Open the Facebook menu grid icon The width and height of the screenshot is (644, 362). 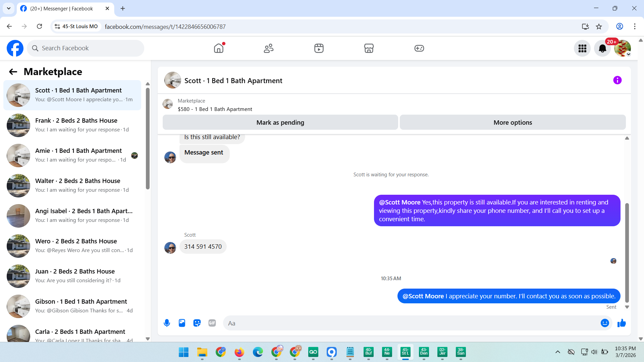click(582, 48)
